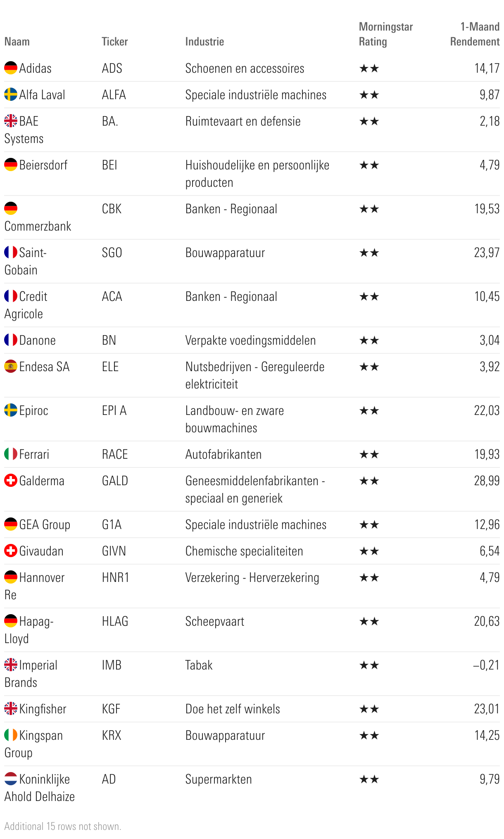Click the Dutch flag beside Koninklijke Ahold Delhaize
Viewport: 504px width, 839px height.
pos(11,779)
